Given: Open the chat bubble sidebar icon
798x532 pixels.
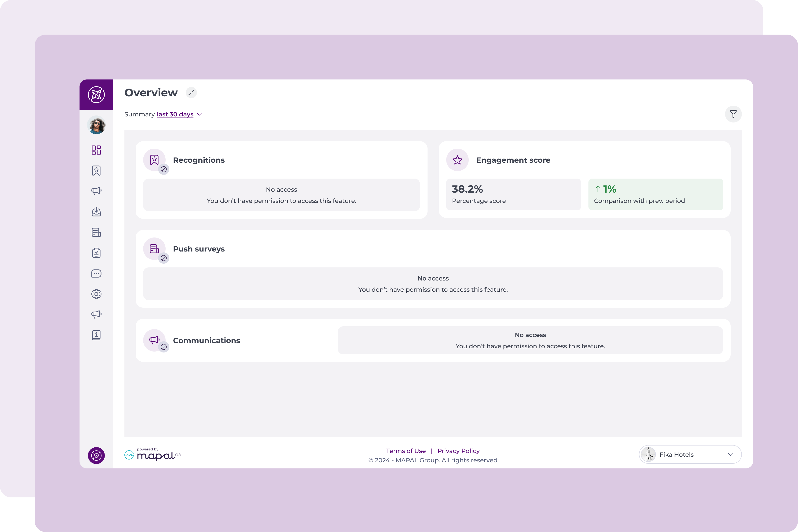Looking at the screenshot, I should click(96, 273).
